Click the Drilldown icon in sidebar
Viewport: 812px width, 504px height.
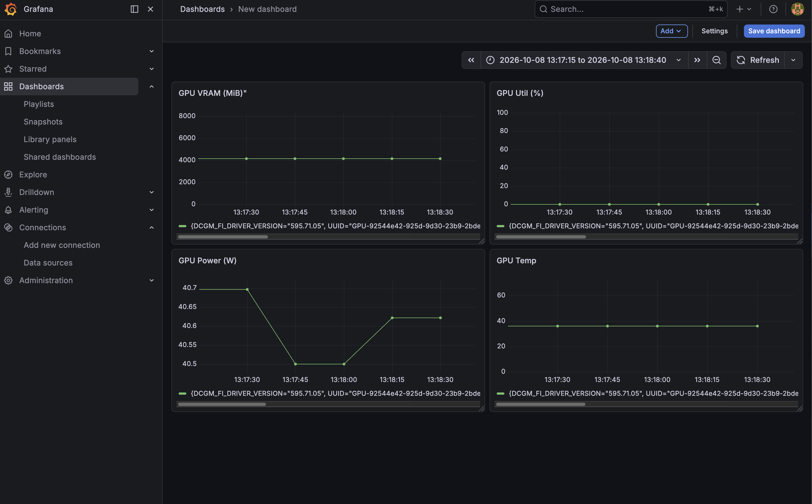[8, 192]
